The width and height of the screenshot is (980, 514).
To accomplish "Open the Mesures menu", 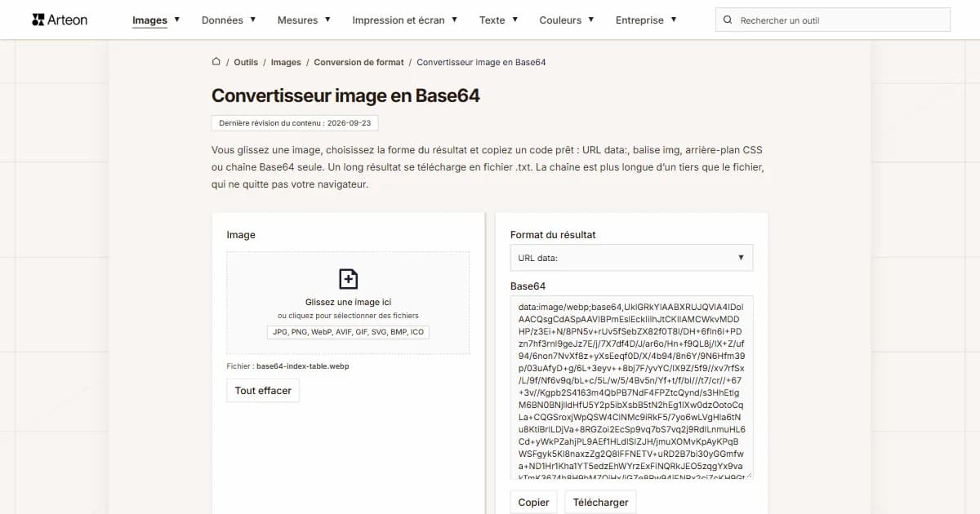I will [x=297, y=20].
